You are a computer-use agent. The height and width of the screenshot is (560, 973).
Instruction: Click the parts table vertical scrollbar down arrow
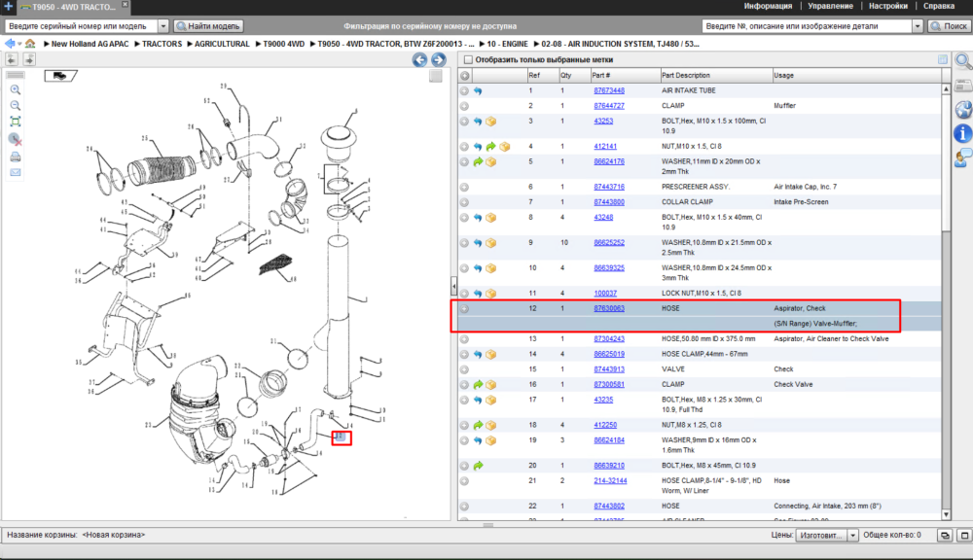click(x=946, y=514)
